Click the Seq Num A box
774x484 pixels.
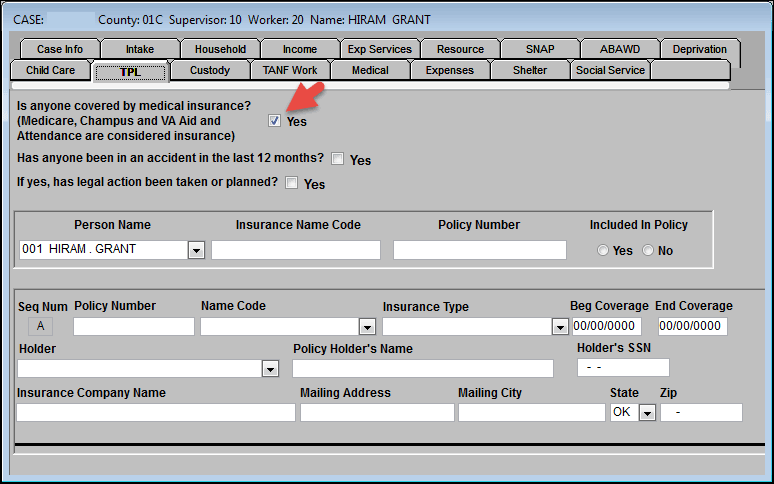click(x=40, y=326)
